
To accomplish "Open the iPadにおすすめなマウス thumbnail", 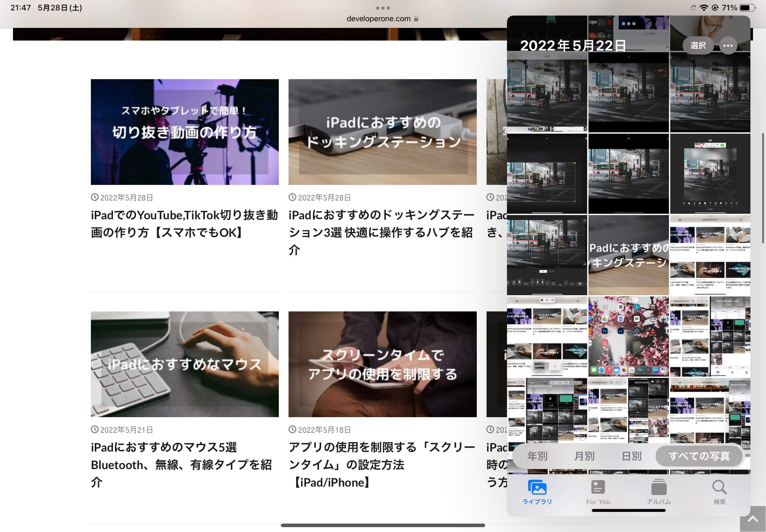I will coord(185,364).
